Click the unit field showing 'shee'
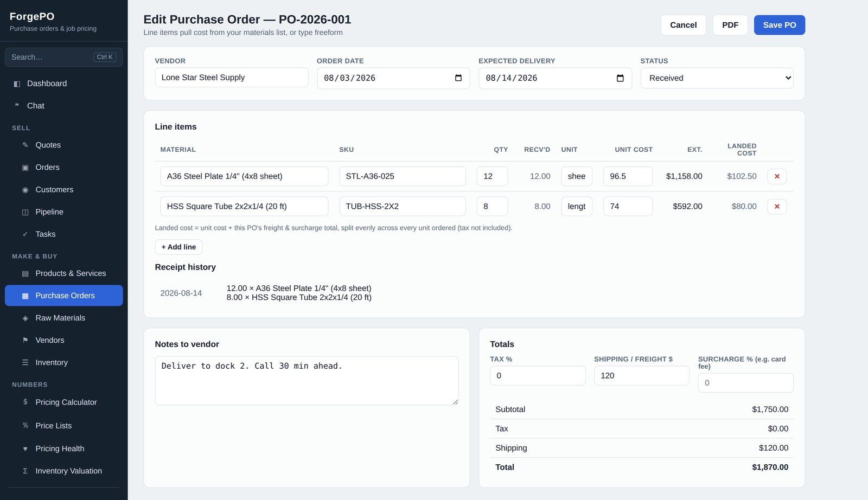 pos(577,176)
